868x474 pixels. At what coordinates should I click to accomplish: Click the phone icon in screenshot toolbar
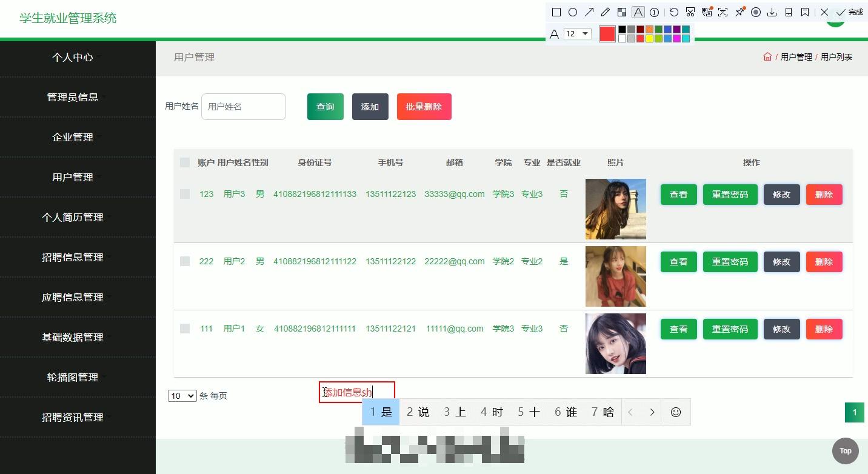click(788, 12)
